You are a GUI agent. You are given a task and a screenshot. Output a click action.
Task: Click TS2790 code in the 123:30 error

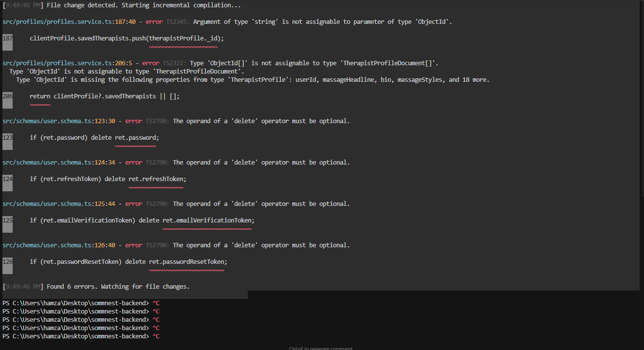pos(157,121)
